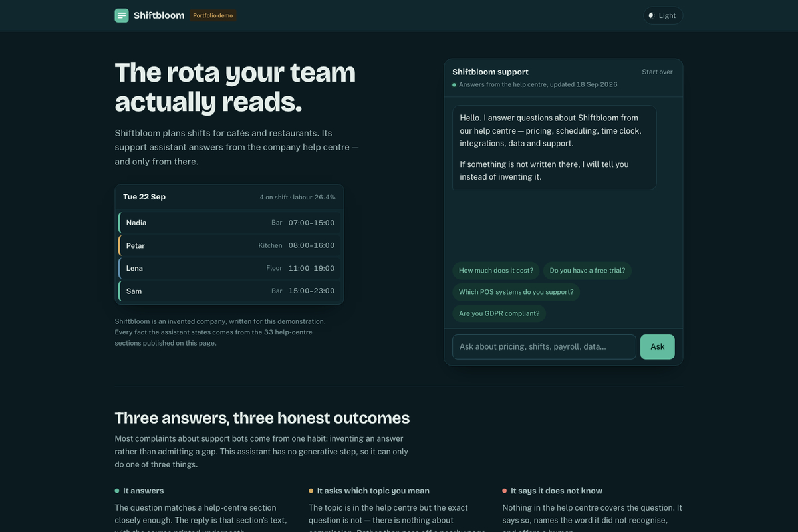The image size is (798, 532).
Task: Select Petar's Kitchen shift row
Action: click(229, 245)
